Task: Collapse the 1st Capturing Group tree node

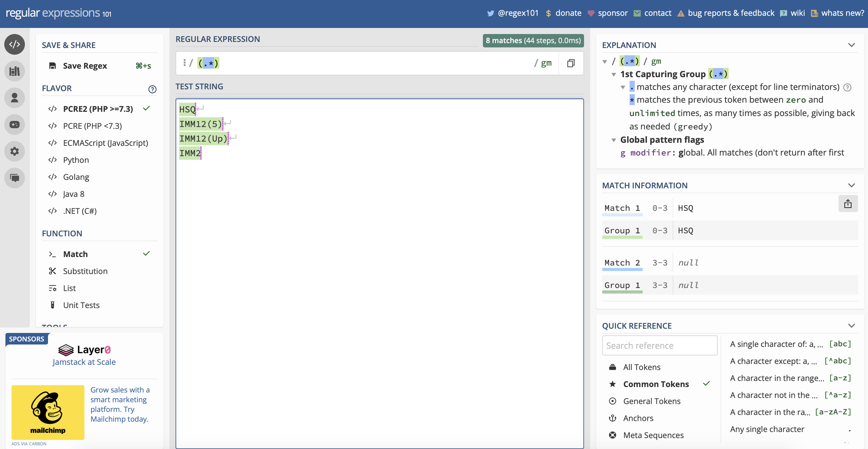Action: click(613, 74)
